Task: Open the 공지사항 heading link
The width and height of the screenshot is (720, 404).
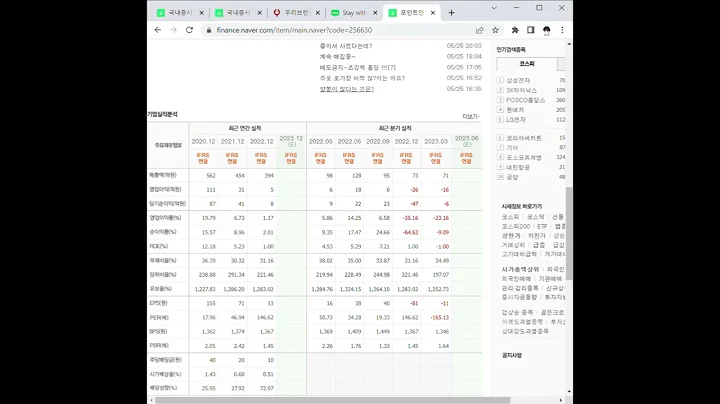Action: (x=512, y=355)
